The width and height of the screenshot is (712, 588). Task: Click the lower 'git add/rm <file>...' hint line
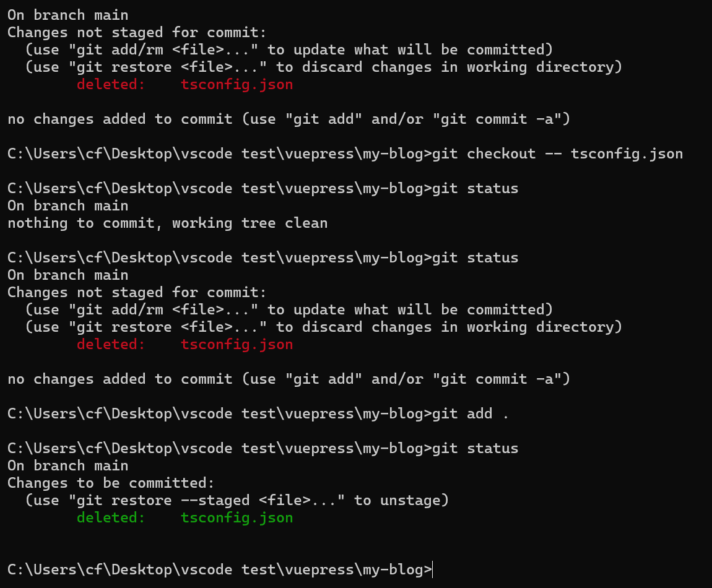pos(289,309)
